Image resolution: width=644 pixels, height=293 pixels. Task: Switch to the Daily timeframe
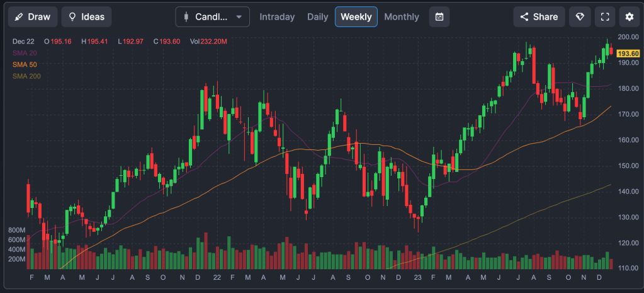[317, 17]
